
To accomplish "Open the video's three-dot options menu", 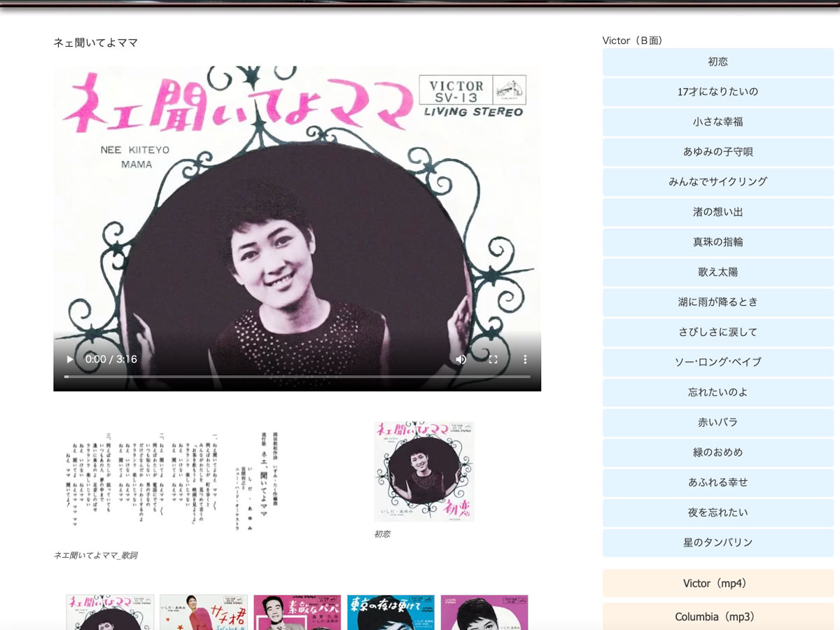I will (x=525, y=359).
